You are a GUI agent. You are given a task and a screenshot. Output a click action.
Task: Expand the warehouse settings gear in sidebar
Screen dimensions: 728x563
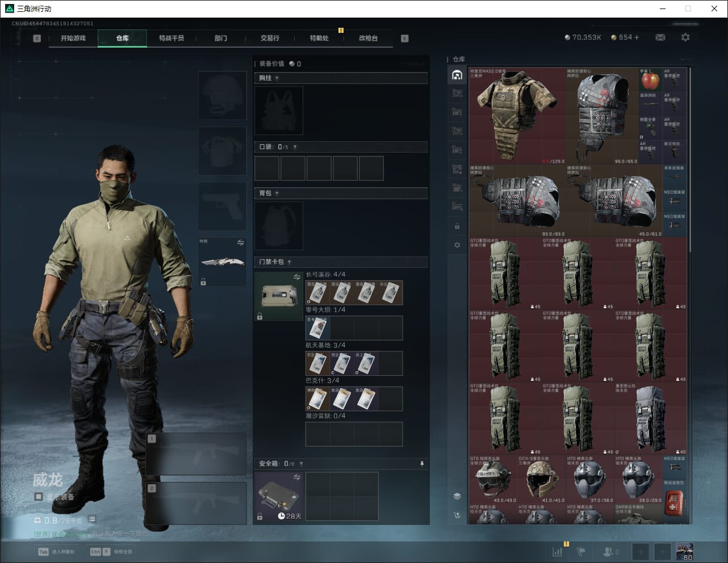pyautogui.click(x=457, y=245)
